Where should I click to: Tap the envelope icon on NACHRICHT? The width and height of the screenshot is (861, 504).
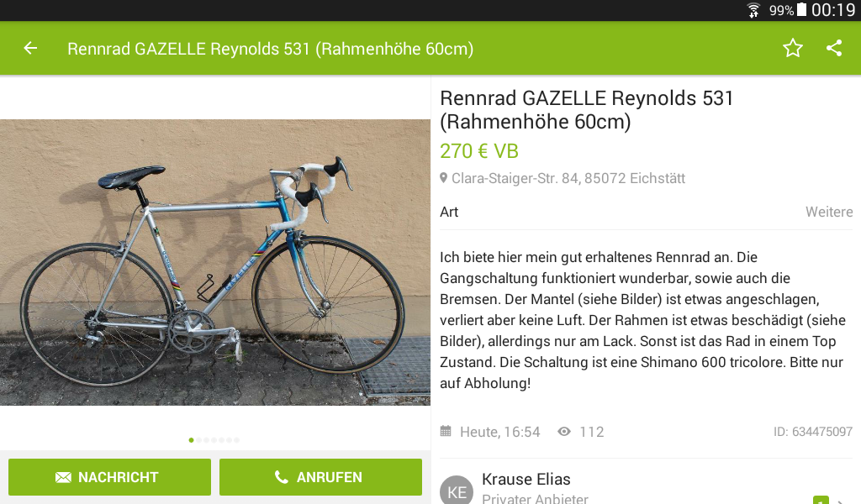63,477
